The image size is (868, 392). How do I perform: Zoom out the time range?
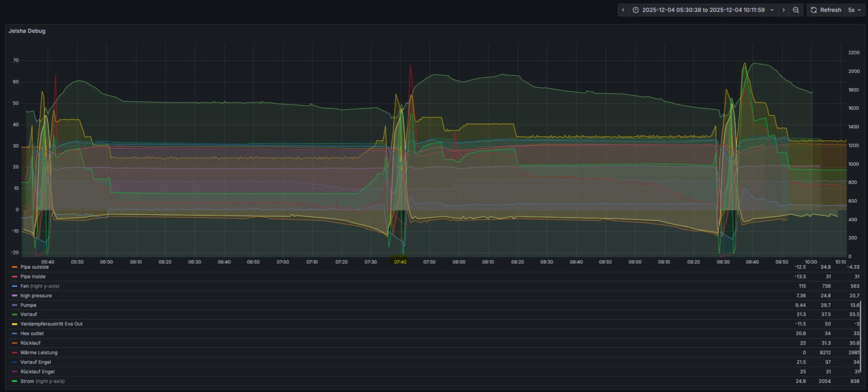[796, 10]
